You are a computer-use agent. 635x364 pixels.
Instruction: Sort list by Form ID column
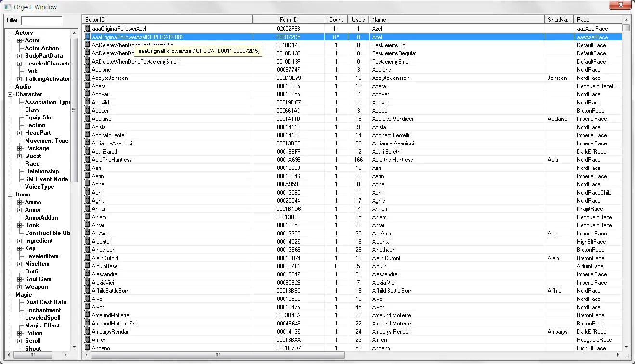tap(288, 20)
